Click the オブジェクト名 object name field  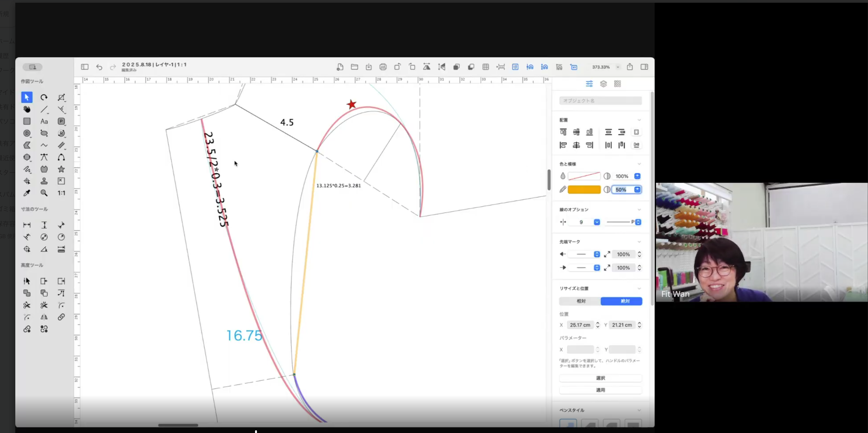point(600,101)
